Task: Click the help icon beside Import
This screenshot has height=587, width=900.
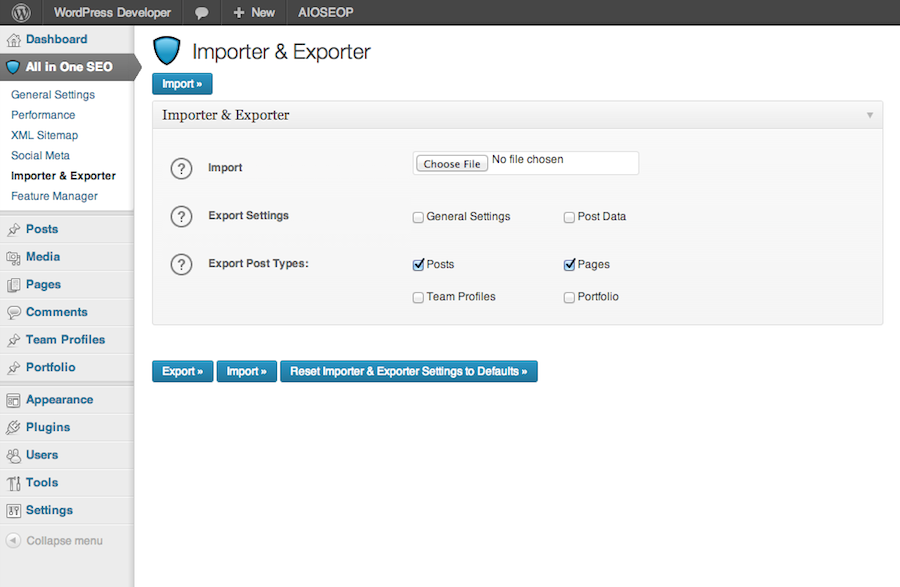Action: [181, 168]
